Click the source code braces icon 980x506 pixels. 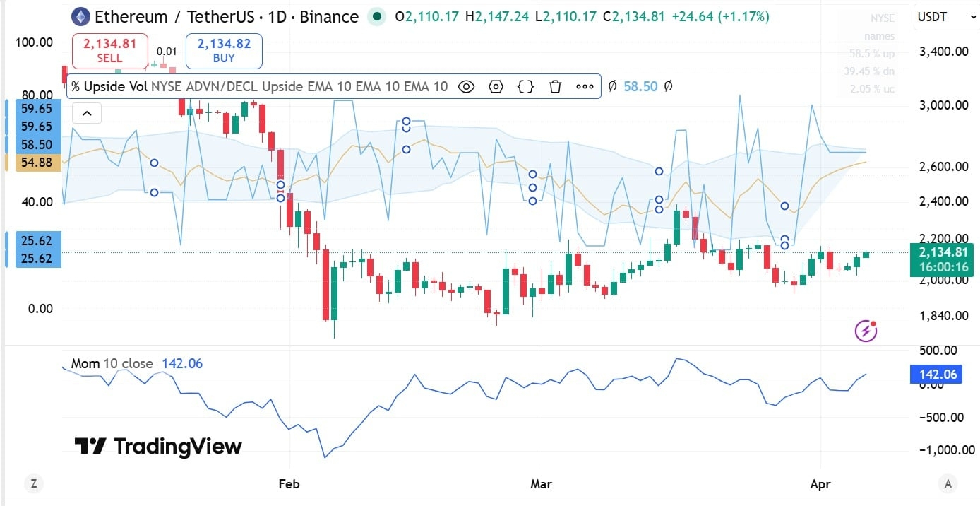(x=525, y=86)
